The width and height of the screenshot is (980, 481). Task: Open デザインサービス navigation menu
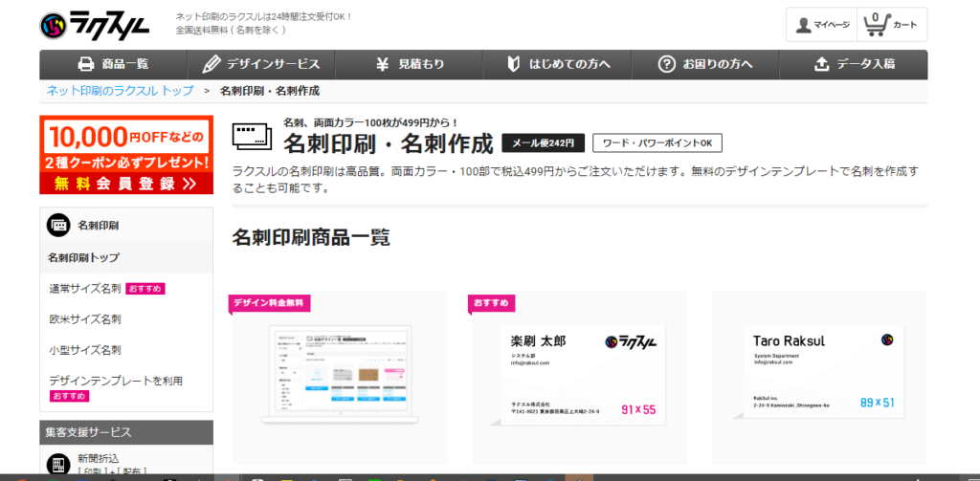pos(260,64)
